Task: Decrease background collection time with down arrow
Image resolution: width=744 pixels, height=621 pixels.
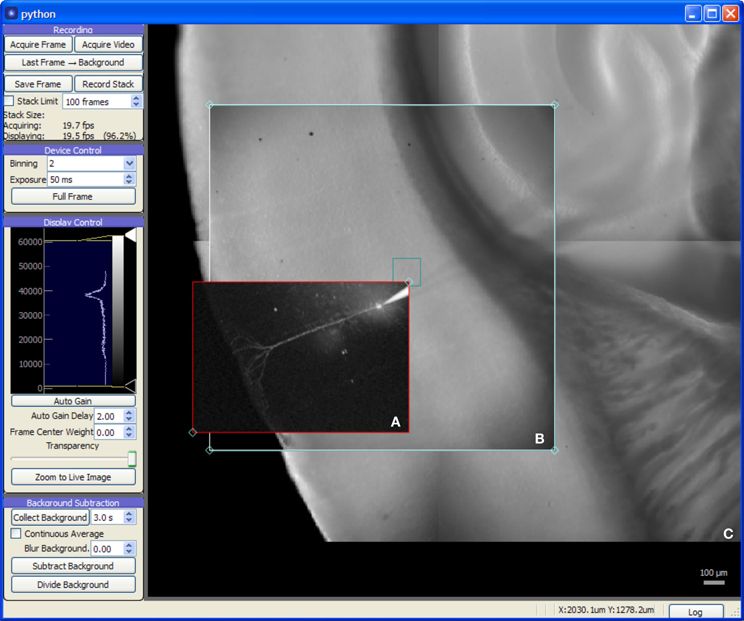Action: tap(129, 521)
